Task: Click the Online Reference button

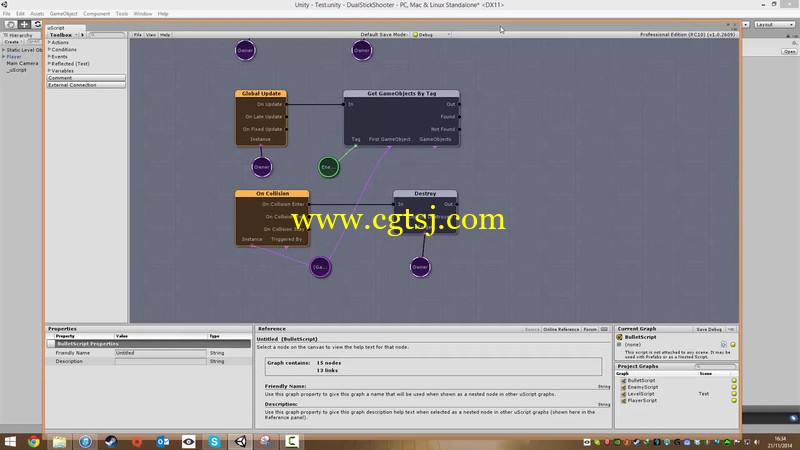Action: point(561,329)
